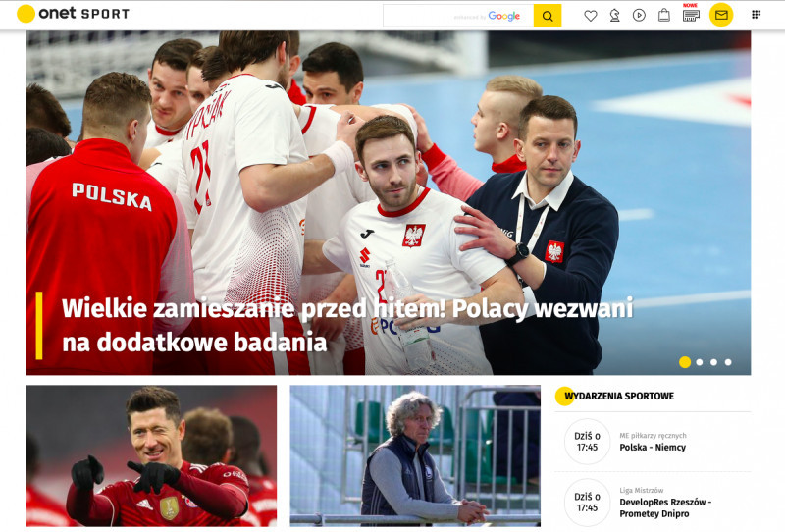785x532 pixels.
Task: Jump to the fourth carousel slide dot
Action: pyautogui.click(x=728, y=362)
